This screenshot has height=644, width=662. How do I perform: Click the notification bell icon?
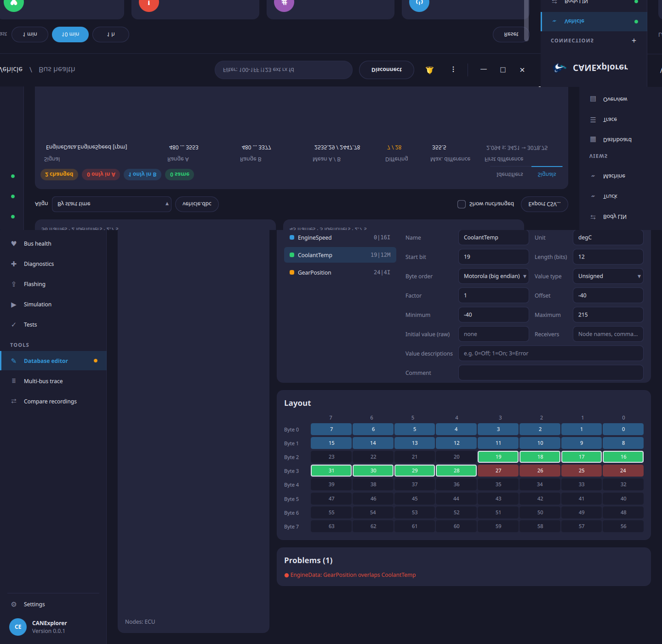pyautogui.click(x=429, y=70)
